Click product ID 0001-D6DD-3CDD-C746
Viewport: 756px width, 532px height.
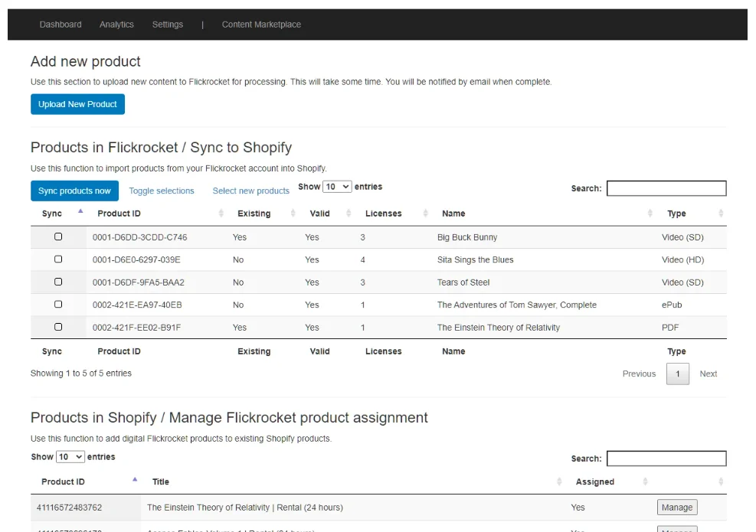[x=140, y=237]
